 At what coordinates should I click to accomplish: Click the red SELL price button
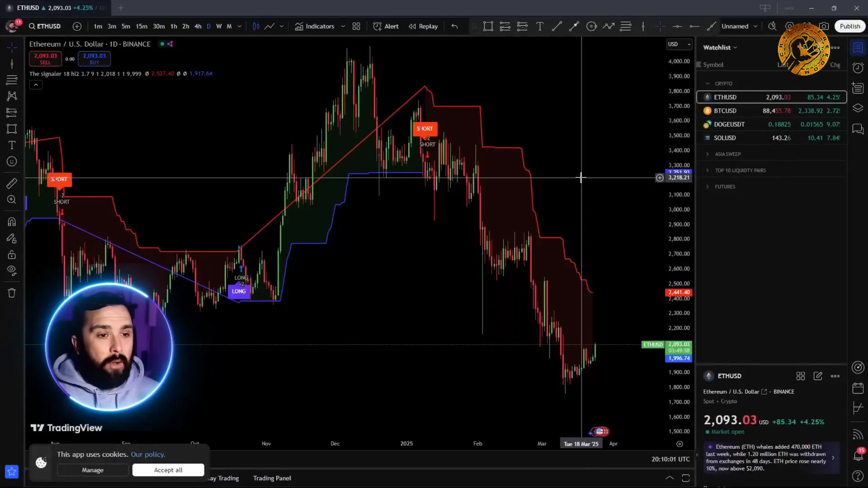pos(45,58)
